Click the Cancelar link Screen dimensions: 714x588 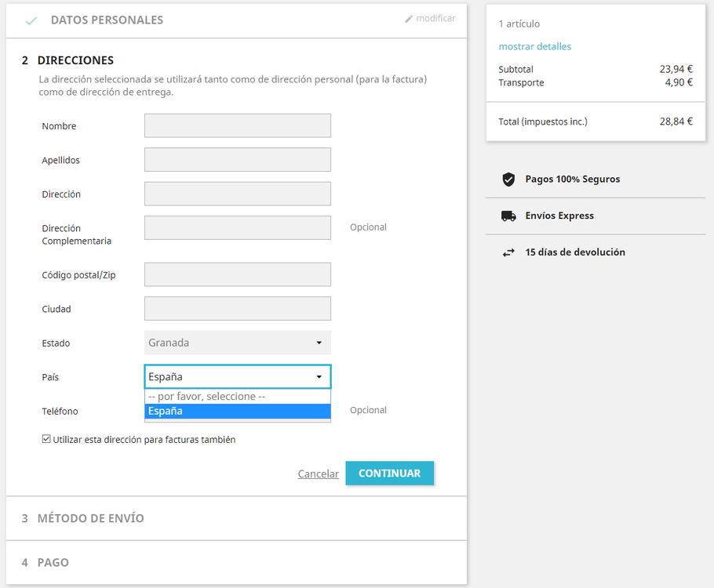pos(318,474)
